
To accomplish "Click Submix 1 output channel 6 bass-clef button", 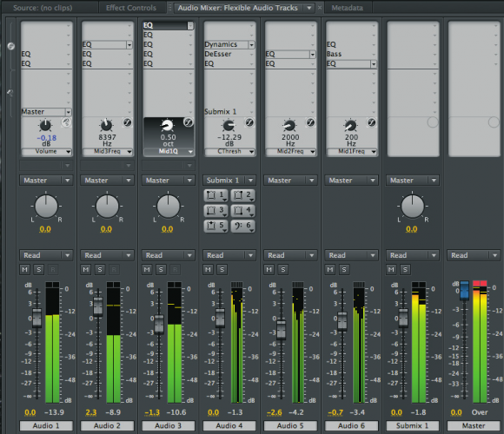I will point(242,226).
